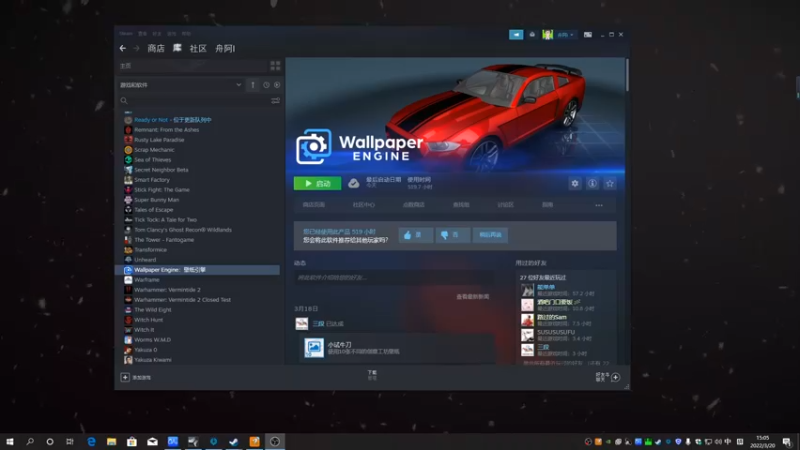Click the library search field

199,101
